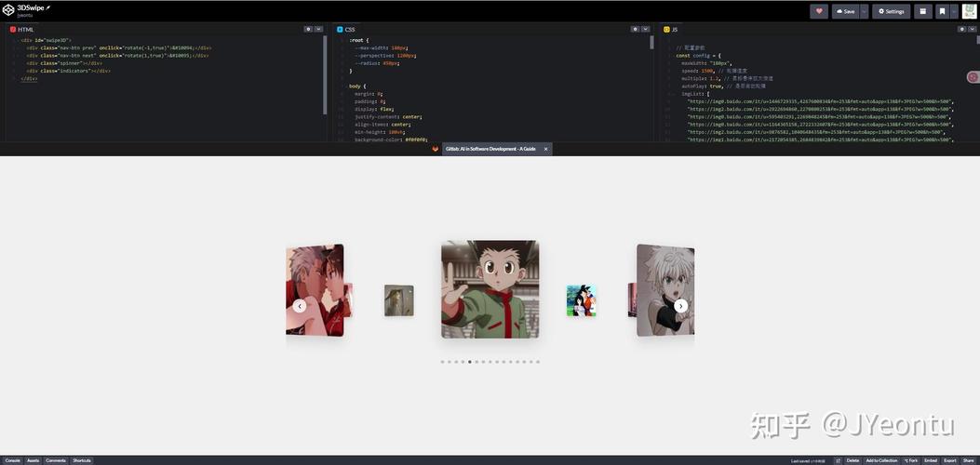Close the GitLab ad banner
The height and width of the screenshot is (465, 980).
545,149
